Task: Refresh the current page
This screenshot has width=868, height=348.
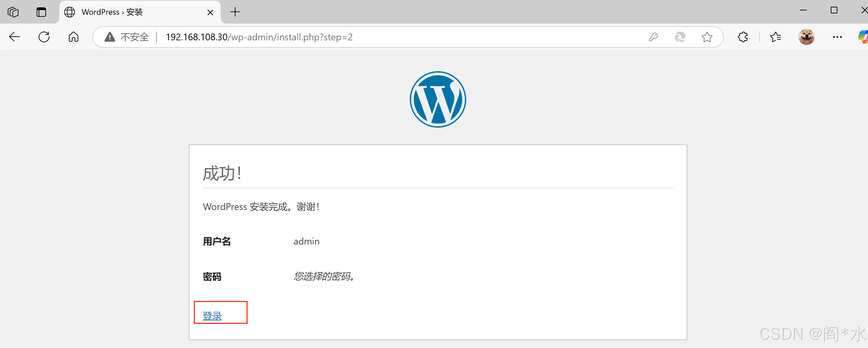Action: click(44, 37)
